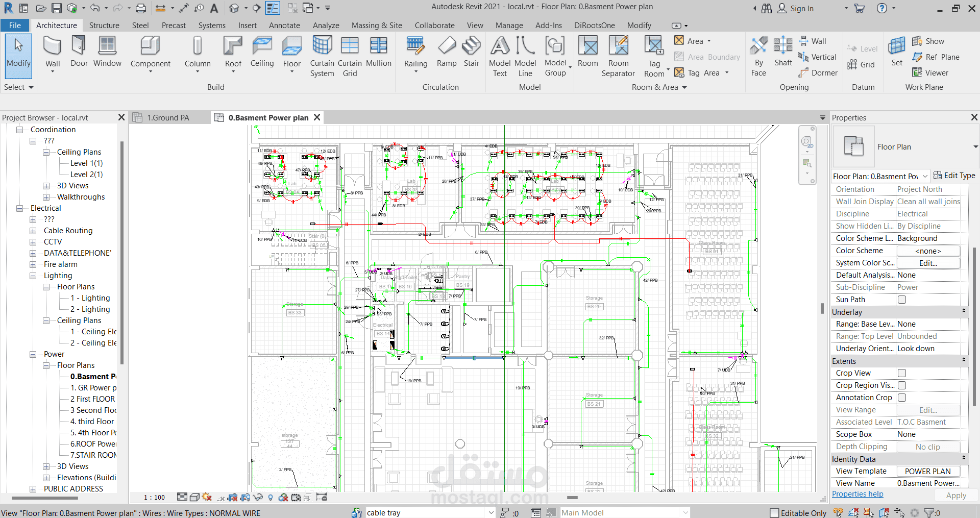The height and width of the screenshot is (518, 980).
Task: Choose the Curtain Grid tool
Action: (350, 56)
